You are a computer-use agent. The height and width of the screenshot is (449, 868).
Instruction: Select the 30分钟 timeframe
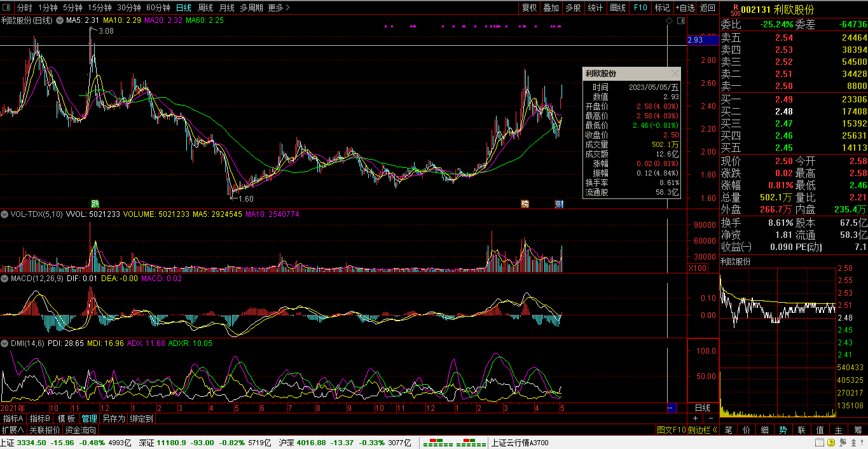pyautogui.click(x=129, y=8)
